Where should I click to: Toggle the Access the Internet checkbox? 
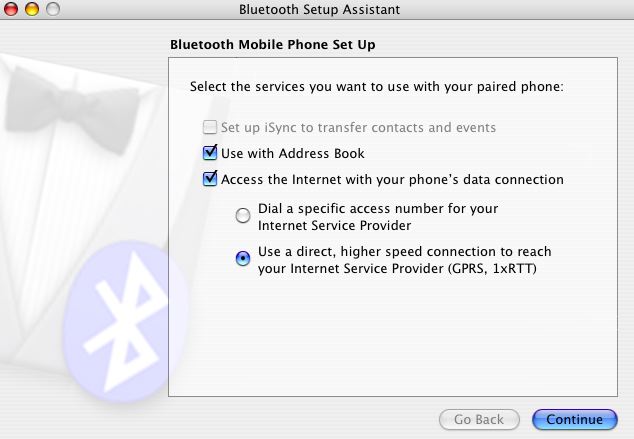pos(210,180)
